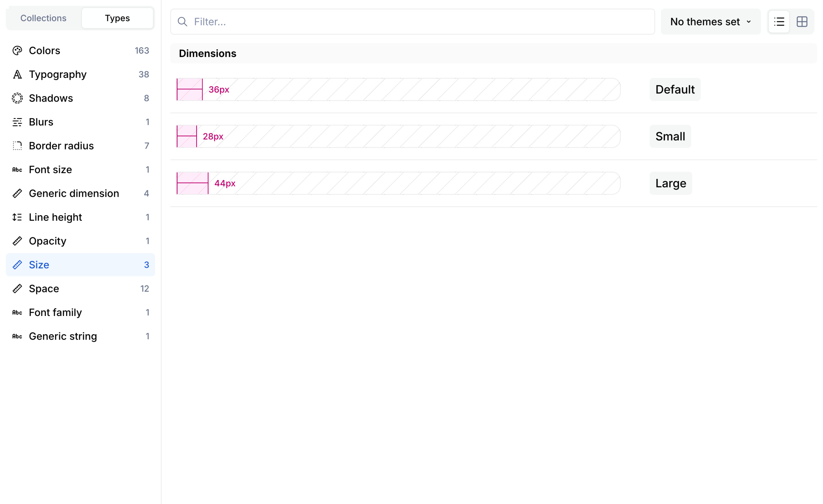Screen dimensions: 823x504
Task: Click the Line height icon
Action: (17, 217)
